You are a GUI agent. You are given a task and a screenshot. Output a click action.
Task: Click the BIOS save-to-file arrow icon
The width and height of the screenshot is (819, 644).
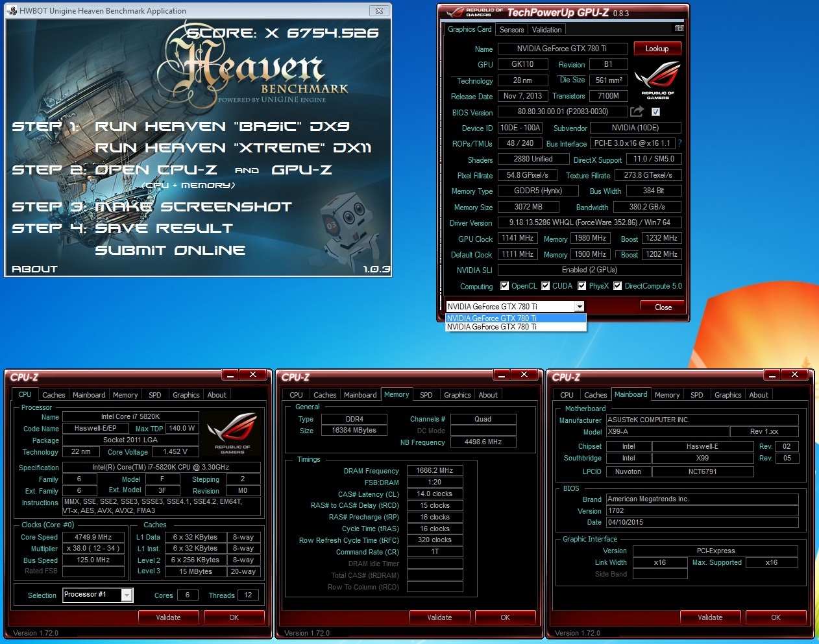(x=637, y=112)
